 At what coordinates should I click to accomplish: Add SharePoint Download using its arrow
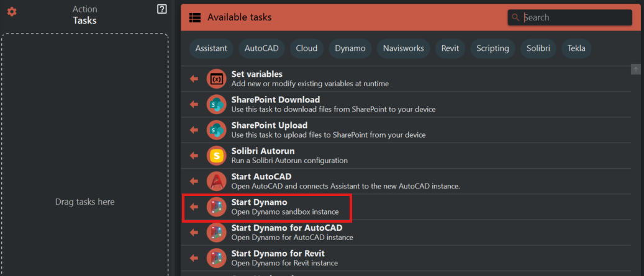(x=194, y=104)
